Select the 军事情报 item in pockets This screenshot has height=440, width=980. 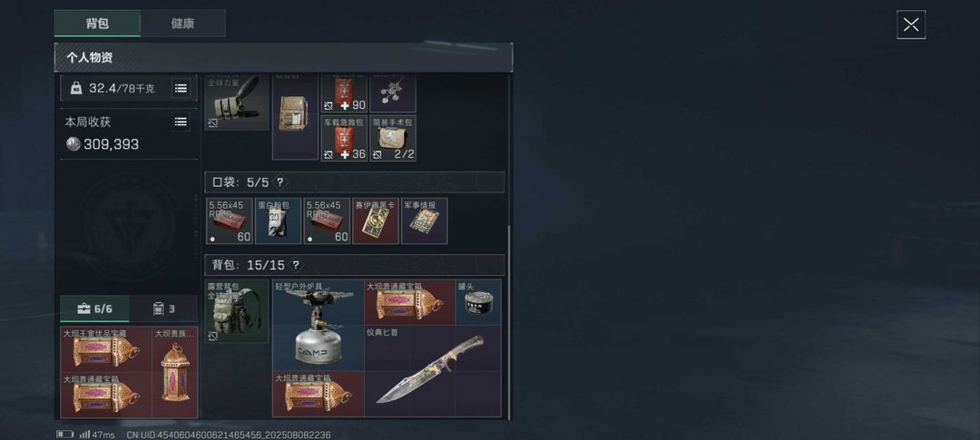coord(425,220)
